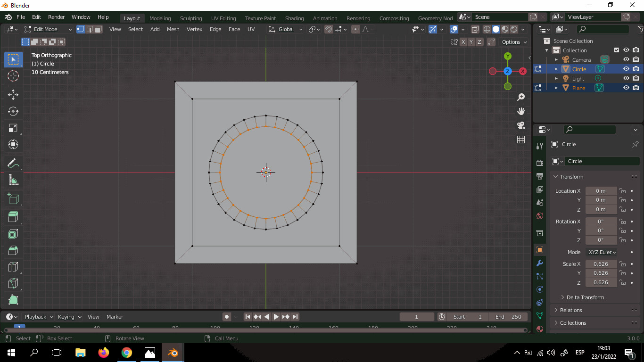This screenshot has height=362, width=644.
Task: Open the Render properties tab icon
Action: tap(540, 163)
